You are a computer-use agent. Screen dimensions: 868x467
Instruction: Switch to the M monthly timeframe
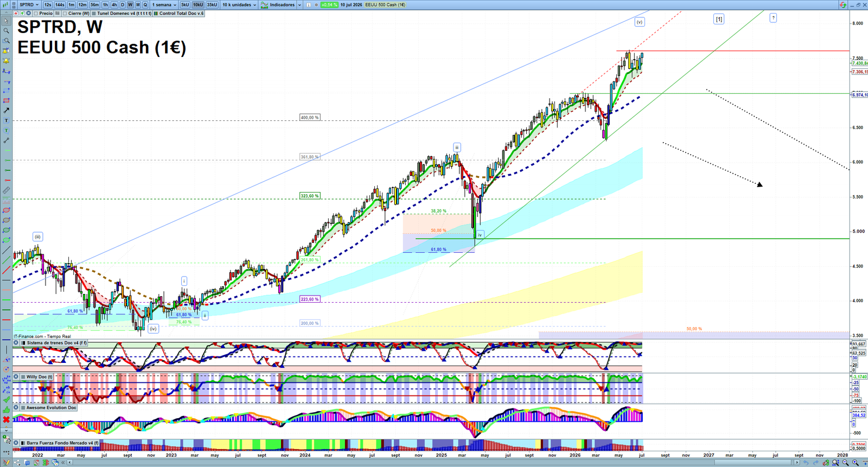[138, 5]
